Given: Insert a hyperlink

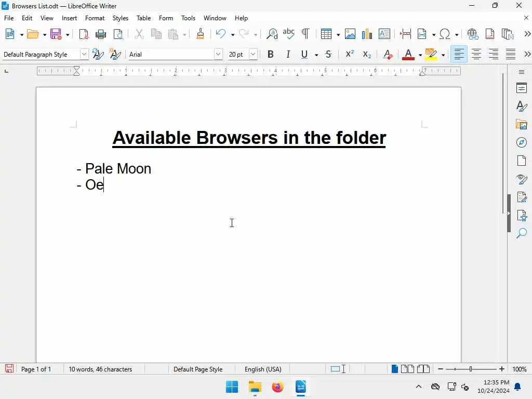Looking at the screenshot, I should (473, 34).
